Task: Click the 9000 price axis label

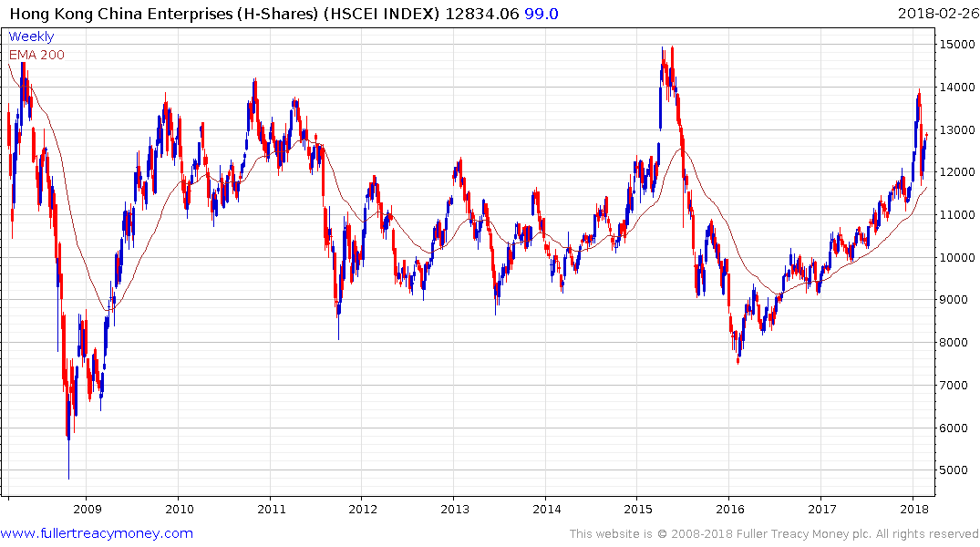Action: pos(954,300)
